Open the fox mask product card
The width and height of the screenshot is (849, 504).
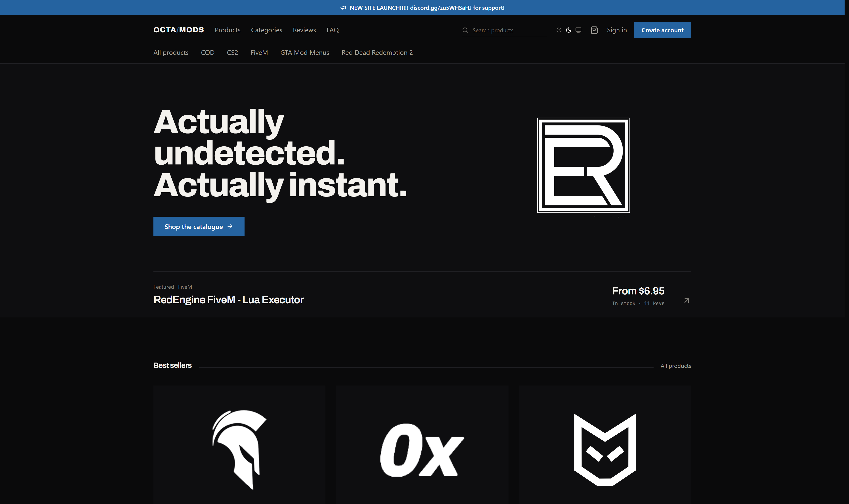click(605, 445)
